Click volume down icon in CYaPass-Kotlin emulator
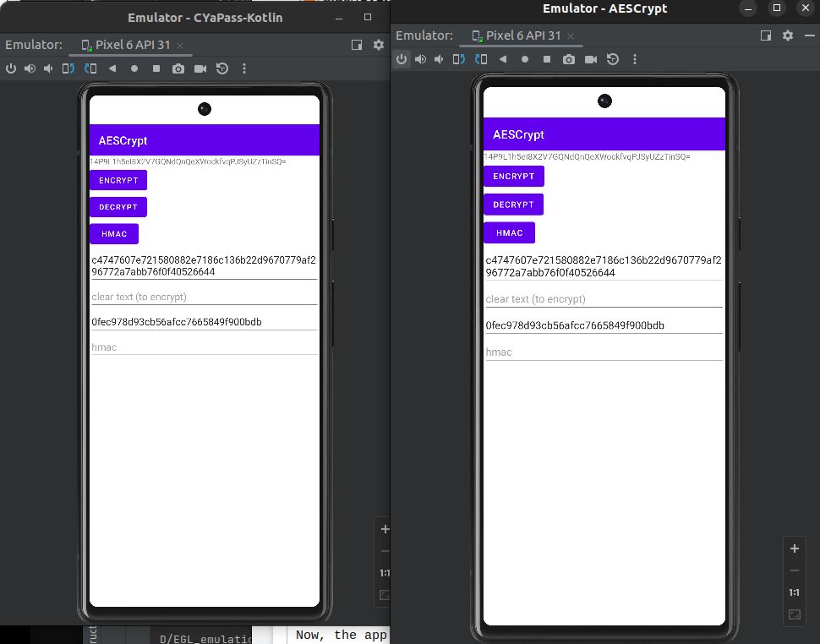 tap(48, 68)
